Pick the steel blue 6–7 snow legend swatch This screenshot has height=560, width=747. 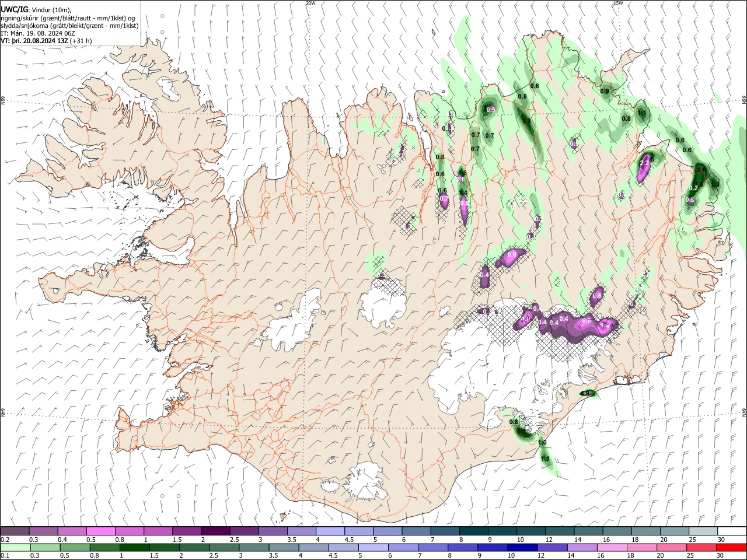[x=416, y=531]
